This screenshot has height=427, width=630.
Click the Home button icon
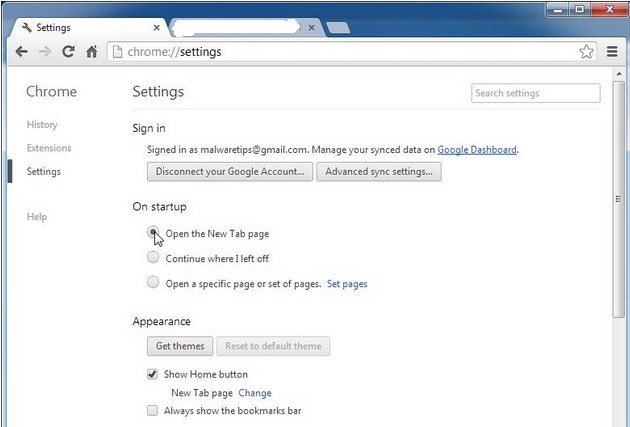pyautogui.click(x=92, y=51)
